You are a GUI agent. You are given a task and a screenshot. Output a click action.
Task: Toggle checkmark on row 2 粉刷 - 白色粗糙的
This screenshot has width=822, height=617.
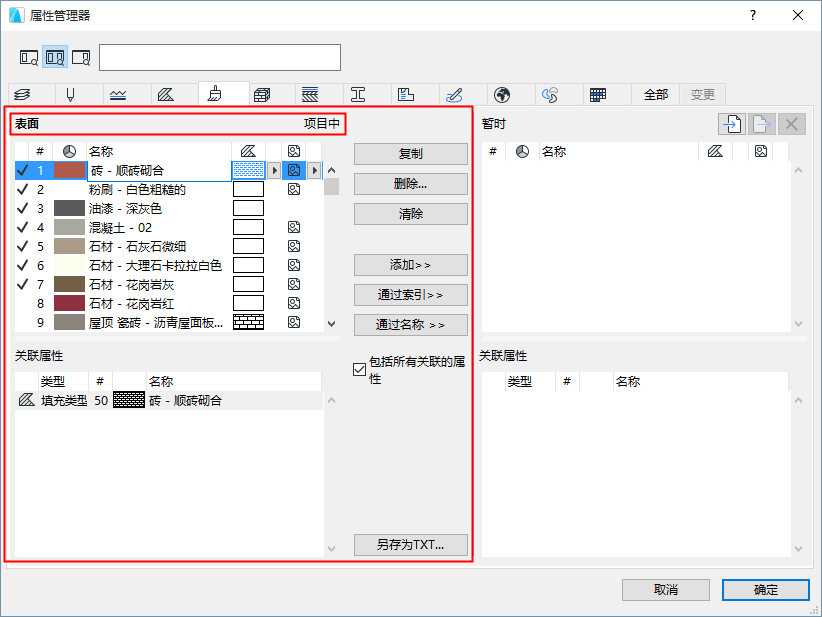[23, 189]
